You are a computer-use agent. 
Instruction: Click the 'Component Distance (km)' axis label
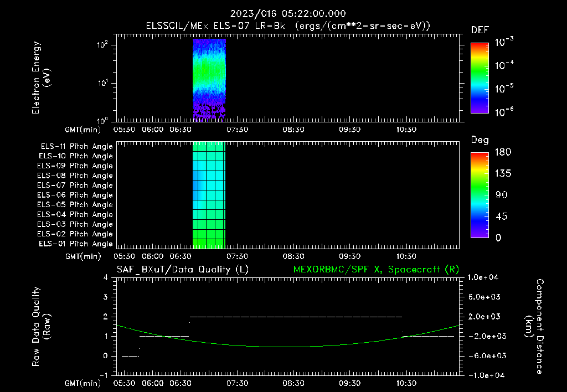534,327
